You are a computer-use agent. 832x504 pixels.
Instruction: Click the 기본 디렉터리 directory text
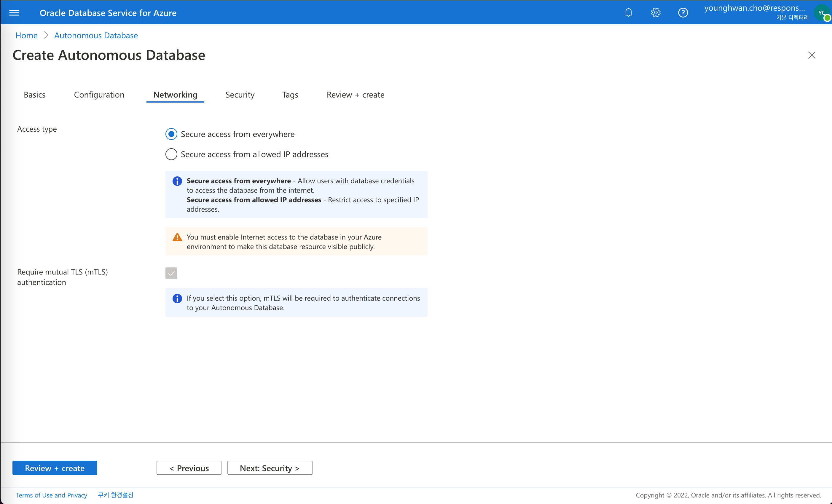coord(792,18)
